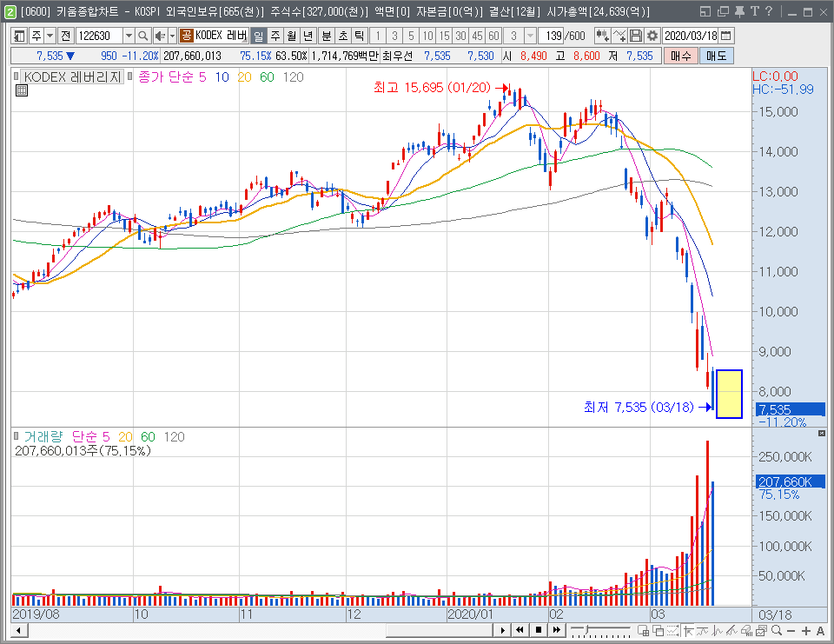Open the calendar date picker icon
This screenshot has height=644, width=834.
pos(726,36)
